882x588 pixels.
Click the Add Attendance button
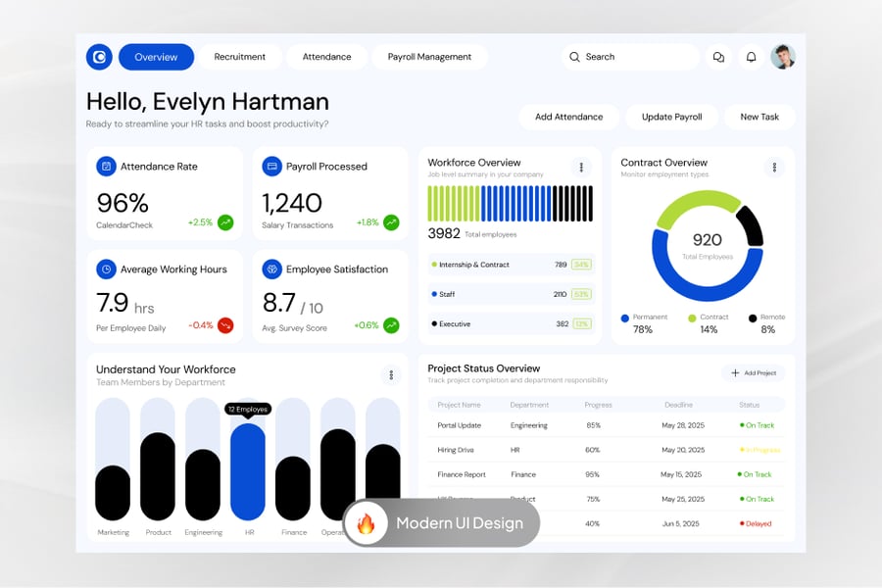[x=568, y=117]
